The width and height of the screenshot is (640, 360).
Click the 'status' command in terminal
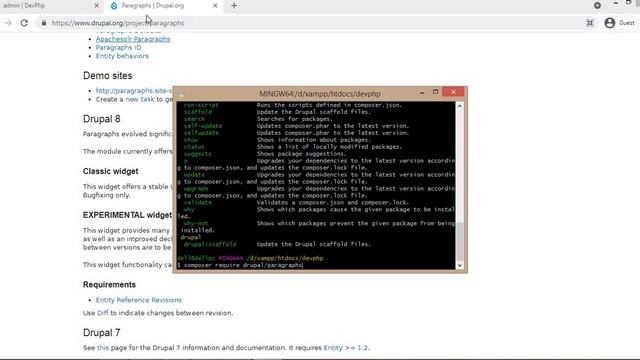(x=194, y=147)
